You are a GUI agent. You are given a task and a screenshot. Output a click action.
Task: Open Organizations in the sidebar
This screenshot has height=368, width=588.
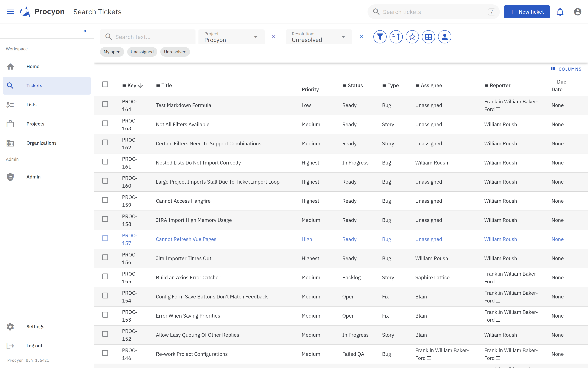[x=47, y=143]
